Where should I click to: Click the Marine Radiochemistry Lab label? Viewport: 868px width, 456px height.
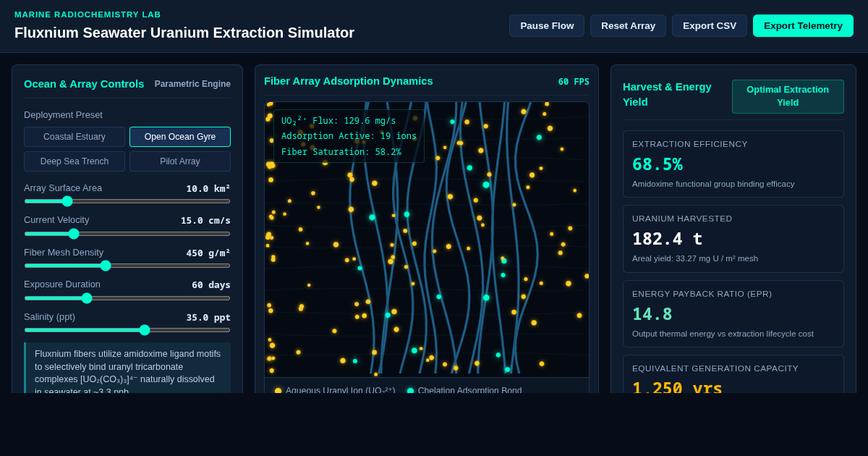click(x=88, y=14)
